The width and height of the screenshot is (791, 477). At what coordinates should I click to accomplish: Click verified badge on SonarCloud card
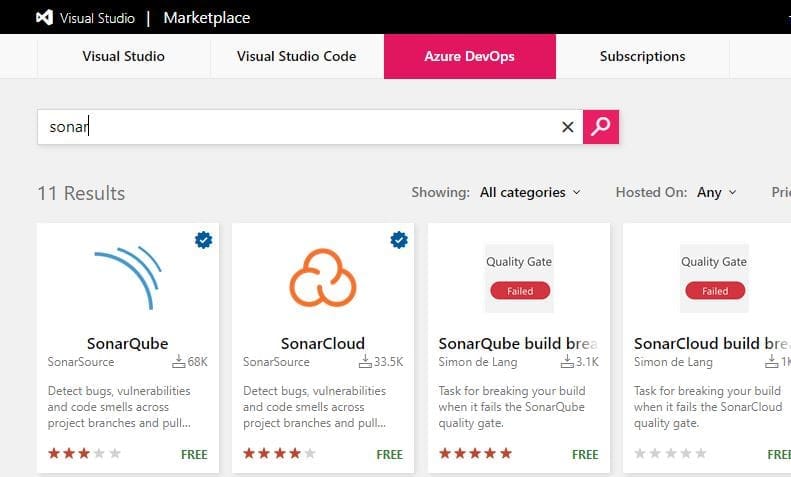399,240
